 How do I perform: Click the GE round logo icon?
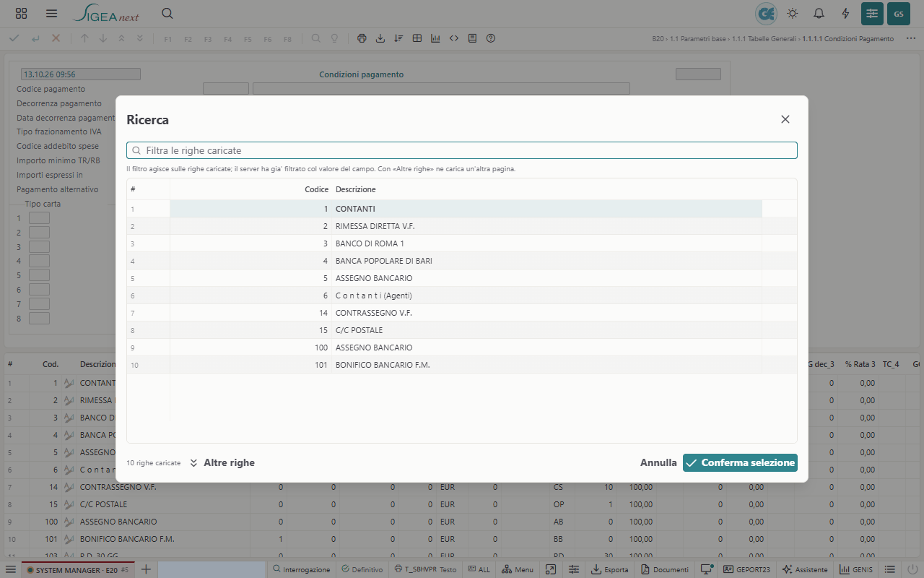766,14
